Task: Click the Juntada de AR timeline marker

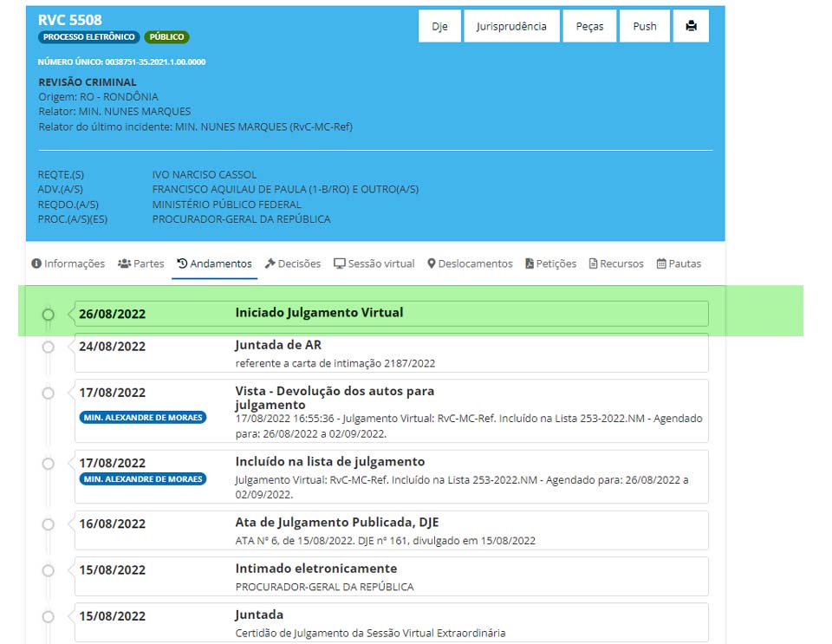Action: tap(49, 347)
